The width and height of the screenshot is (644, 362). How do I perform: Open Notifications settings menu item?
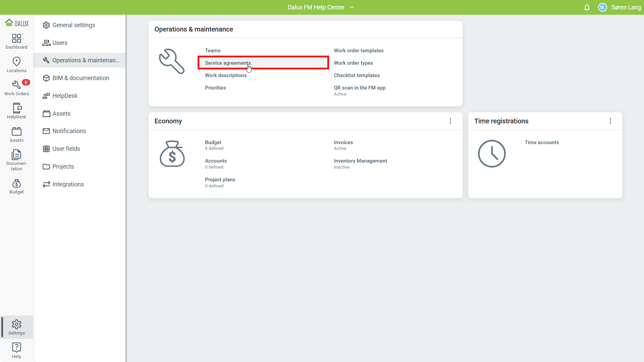pos(80,131)
